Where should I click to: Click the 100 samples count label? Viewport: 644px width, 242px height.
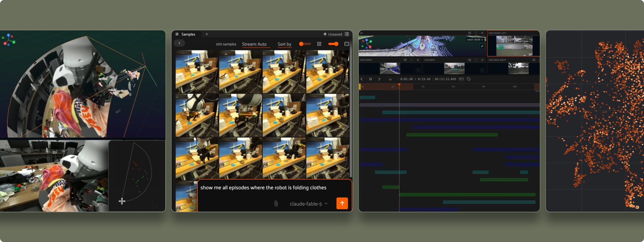point(226,44)
